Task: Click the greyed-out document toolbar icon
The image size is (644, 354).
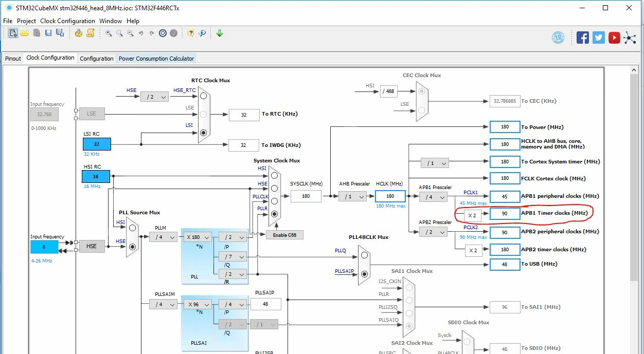Action: tap(37, 33)
